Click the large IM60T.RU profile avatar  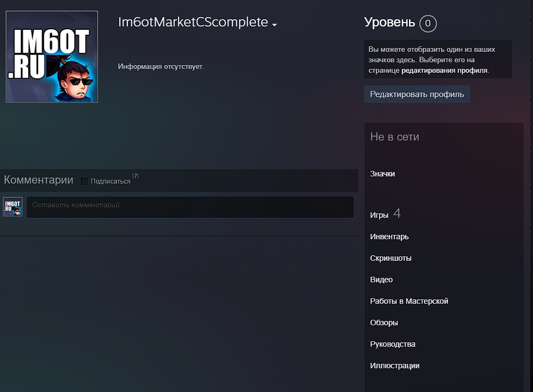pyautogui.click(x=52, y=57)
